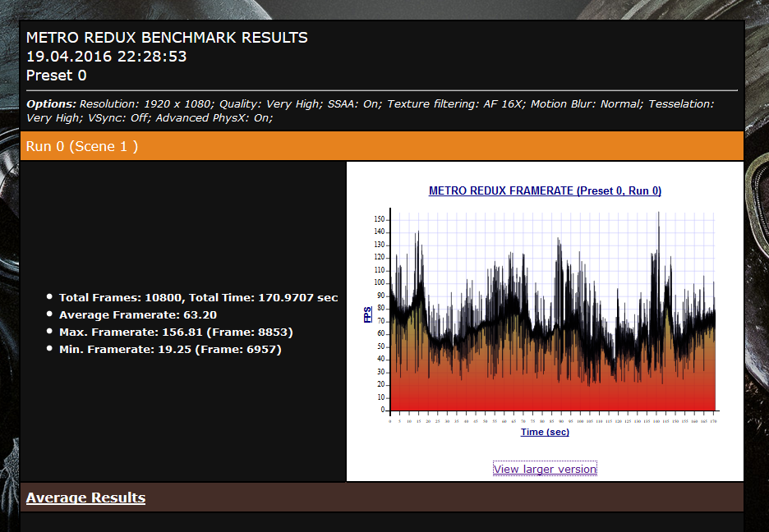Click the METRO REDUX BENCHMARK RESULTS title
Viewport: 769px width, 532px height.
coord(167,38)
